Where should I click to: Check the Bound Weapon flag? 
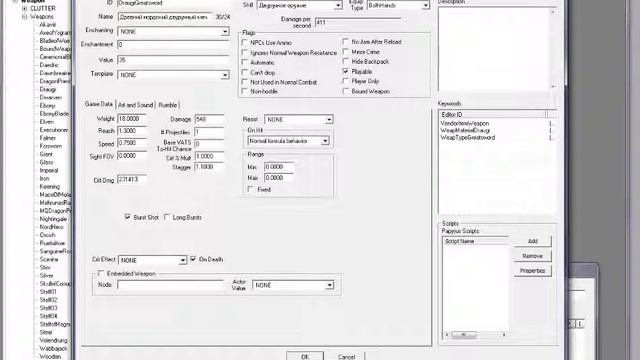[346, 91]
